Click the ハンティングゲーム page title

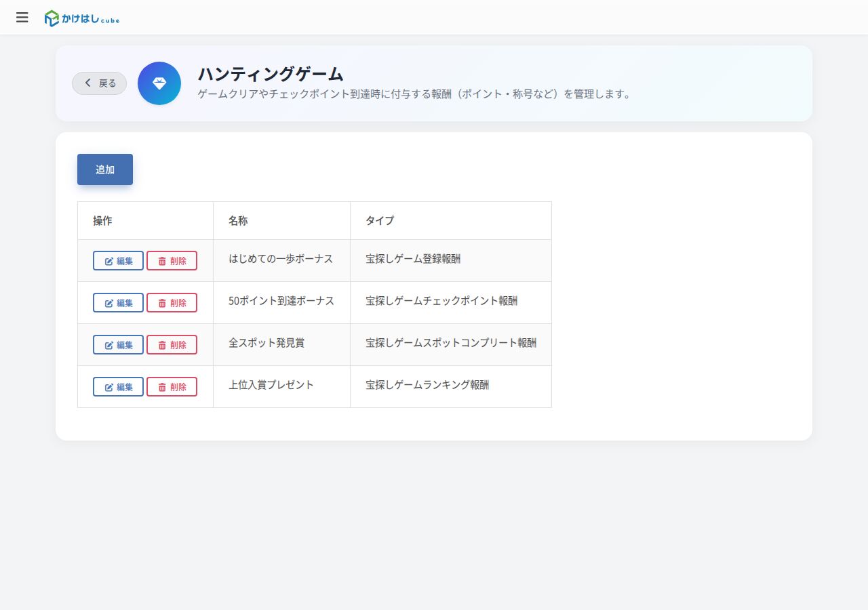pyautogui.click(x=271, y=74)
